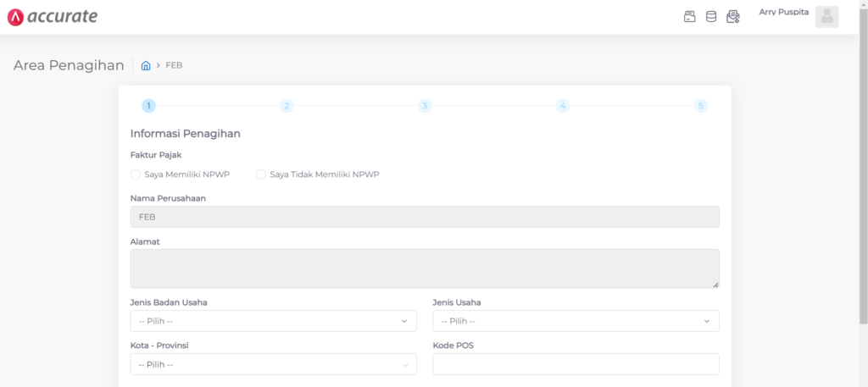Click the page vertical scrollbar
This screenshot has width=868, height=387.
tap(863, 169)
